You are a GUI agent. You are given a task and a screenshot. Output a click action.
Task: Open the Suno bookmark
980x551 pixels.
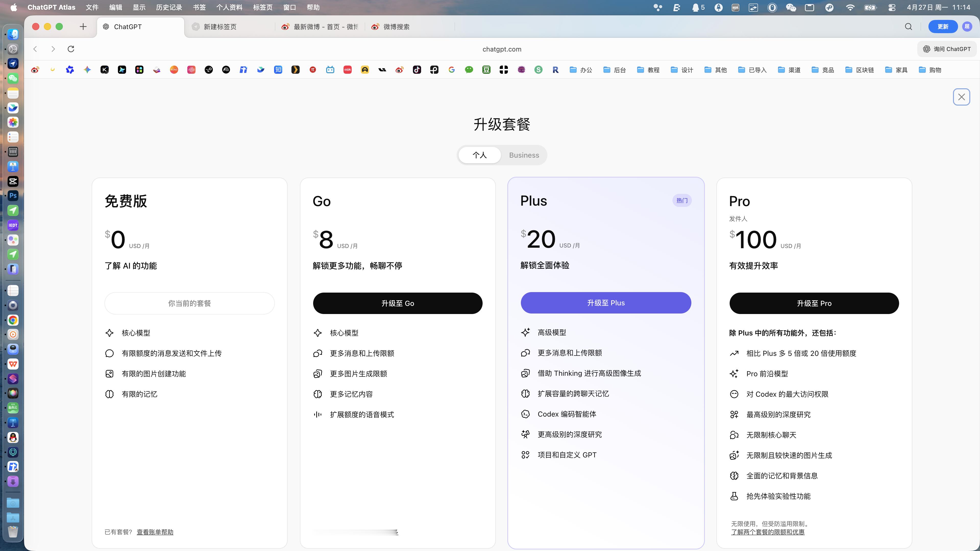[174, 70]
